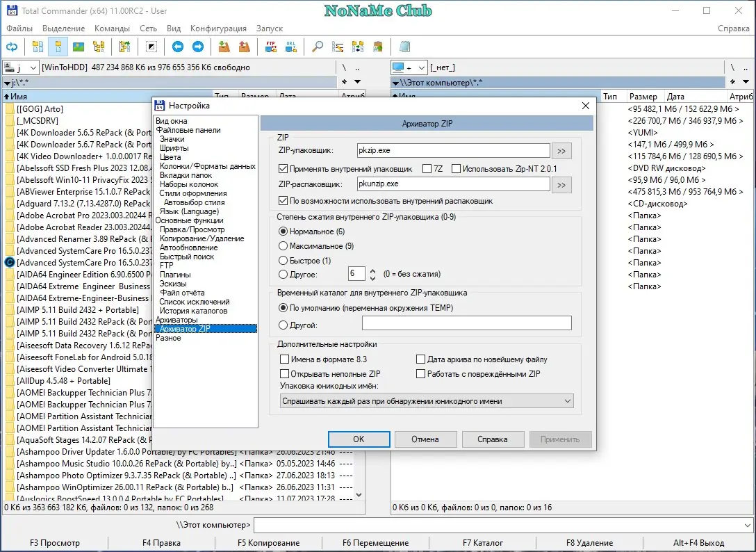The height and width of the screenshot is (552, 756).
Task: Switch to brief file names view icon
Action: point(38,47)
